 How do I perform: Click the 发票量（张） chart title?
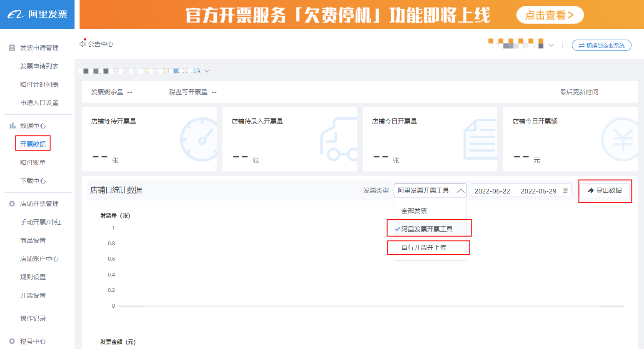(115, 216)
